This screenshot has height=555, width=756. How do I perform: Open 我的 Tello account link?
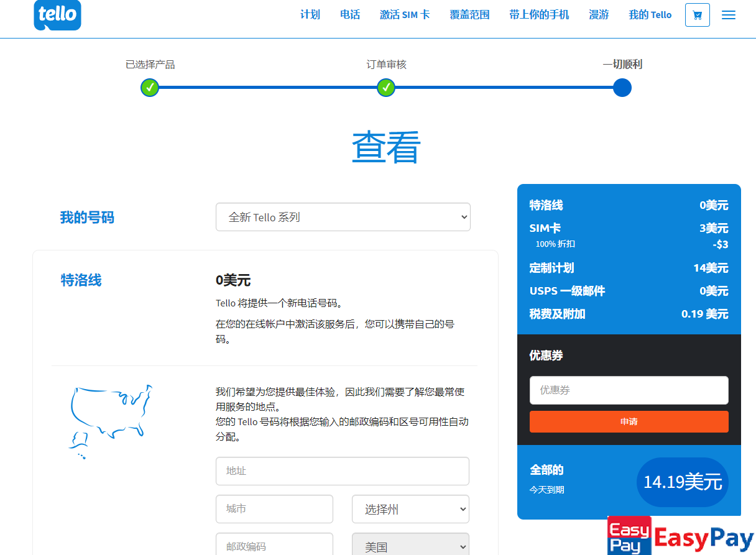coord(650,15)
